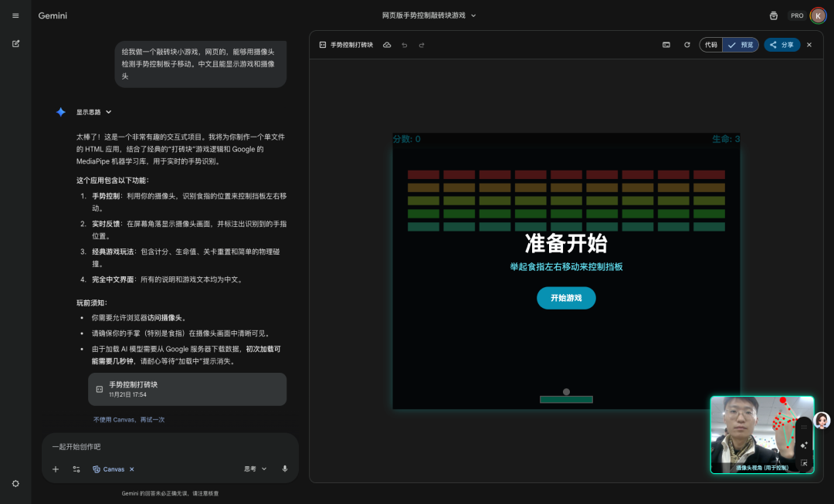834x504 pixels.
Task: Switch to the 代码 code view
Action: coord(710,45)
